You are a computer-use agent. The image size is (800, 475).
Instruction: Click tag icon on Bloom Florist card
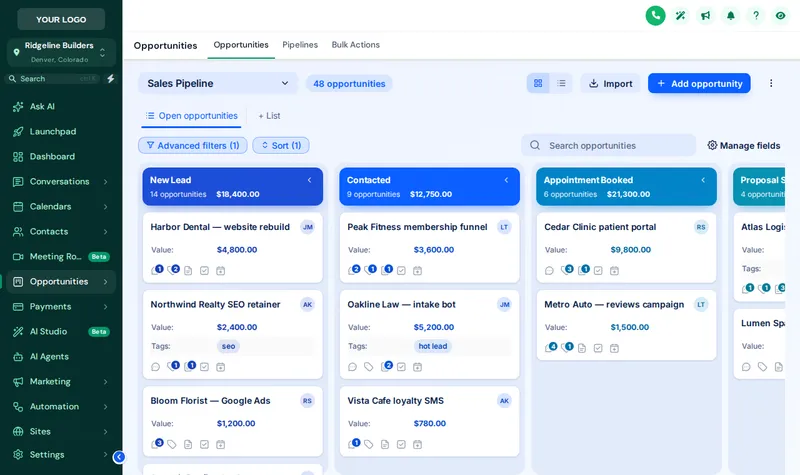pos(172,444)
